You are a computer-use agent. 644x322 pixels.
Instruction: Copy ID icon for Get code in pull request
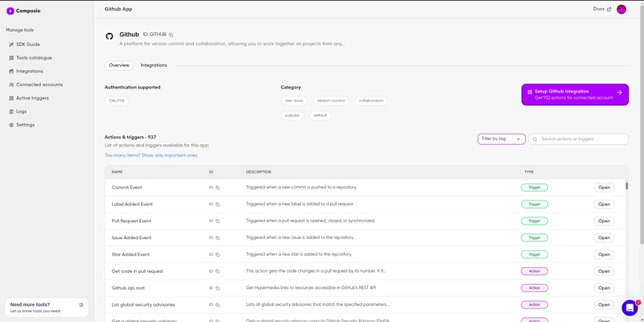pyautogui.click(x=217, y=271)
